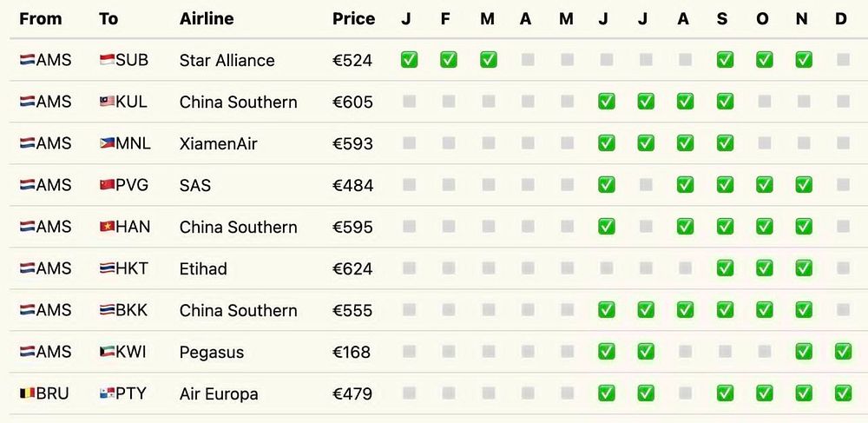Click the To column header
This screenshot has width=868, height=423.
pos(108,18)
